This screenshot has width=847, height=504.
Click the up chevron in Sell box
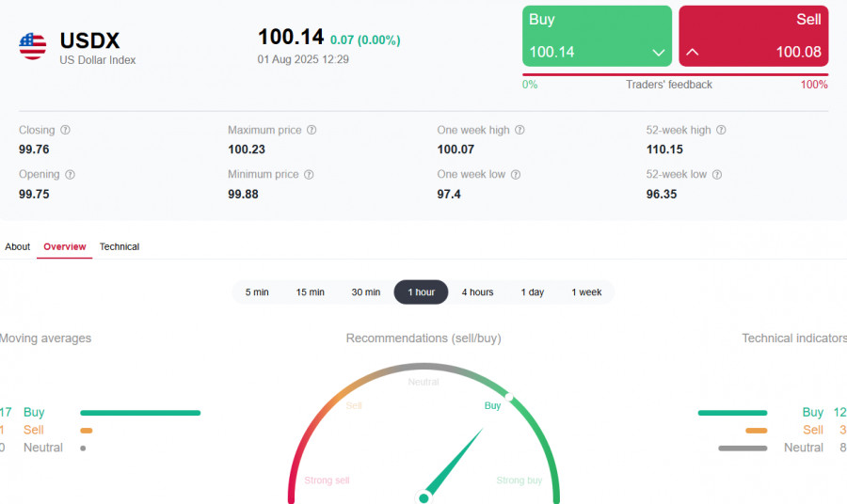coord(692,53)
